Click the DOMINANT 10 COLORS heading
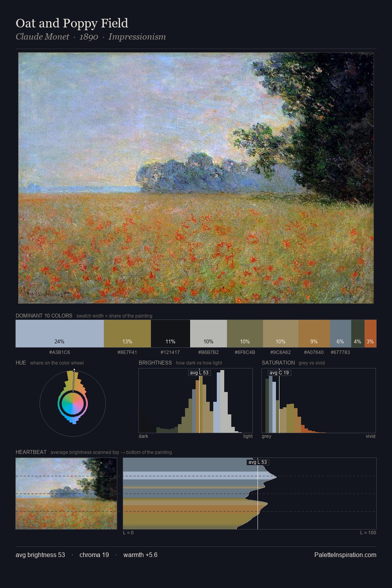 (44, 316)
